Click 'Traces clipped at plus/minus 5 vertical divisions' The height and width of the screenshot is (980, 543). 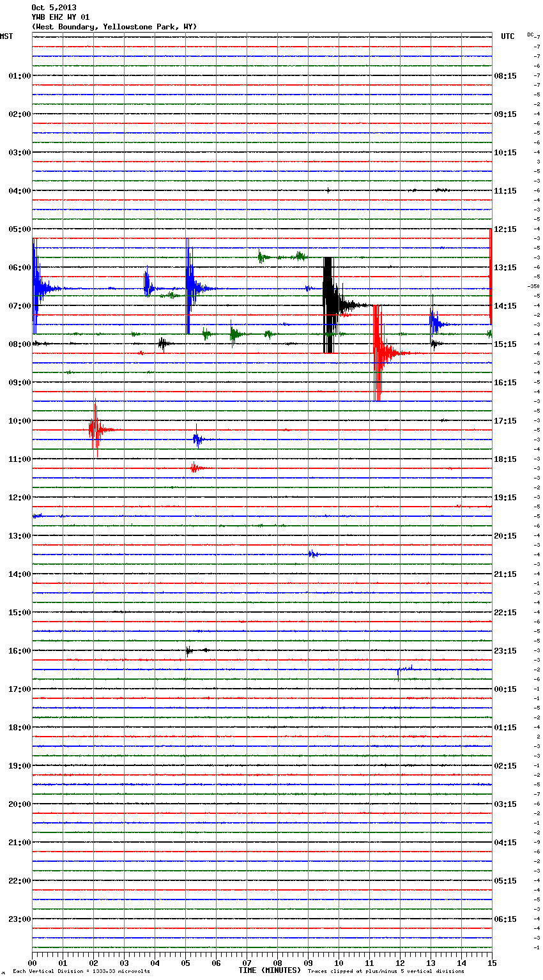coord(386,972)
